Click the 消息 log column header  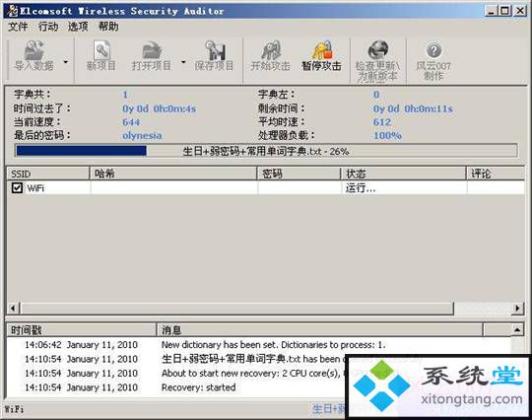coord(319,329)
